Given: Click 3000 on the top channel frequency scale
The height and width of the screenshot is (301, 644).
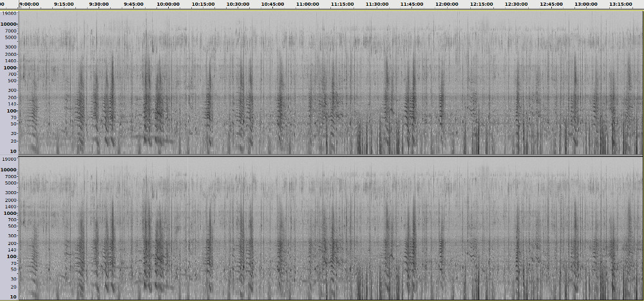Looking at the screenshot, I should point(10,47).
